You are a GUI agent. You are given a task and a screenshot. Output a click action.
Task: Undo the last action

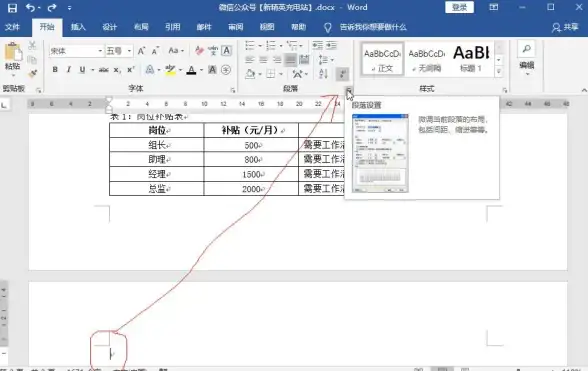pos(30,8)
